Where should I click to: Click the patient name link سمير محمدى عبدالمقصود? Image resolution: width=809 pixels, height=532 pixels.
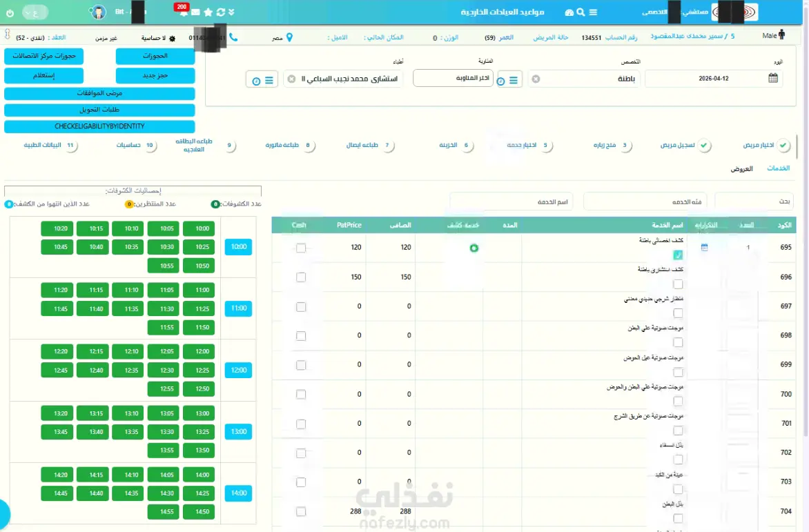[x=686, y=37]
